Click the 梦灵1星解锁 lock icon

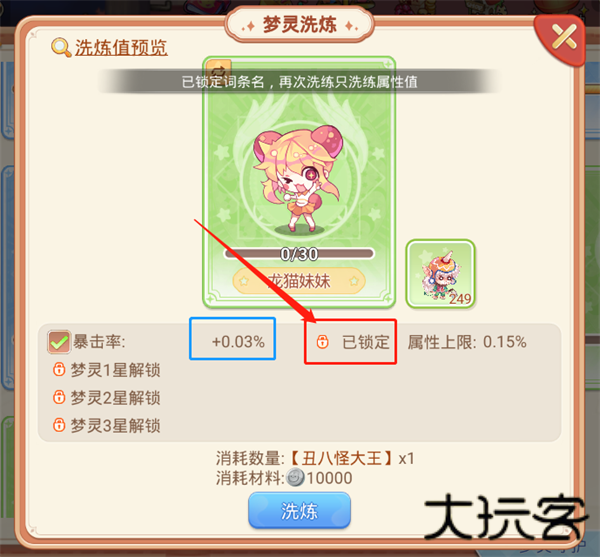pos(59,370)
